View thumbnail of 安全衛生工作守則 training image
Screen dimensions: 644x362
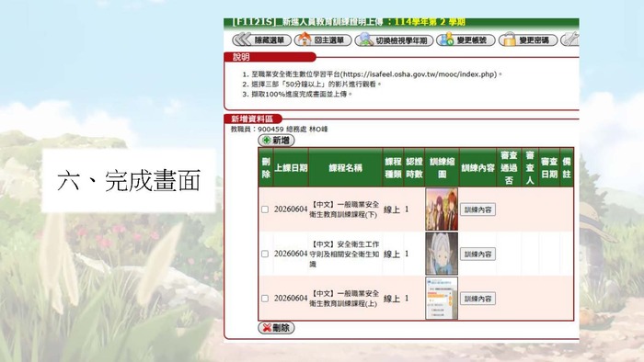pyautogui.click(x=442, y=254)
